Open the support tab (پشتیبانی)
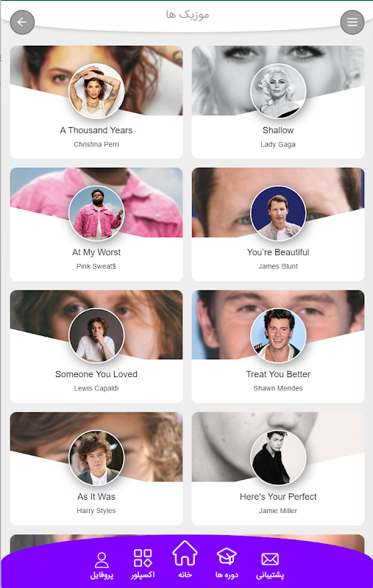The image size is (373, 588). [270, 566]
